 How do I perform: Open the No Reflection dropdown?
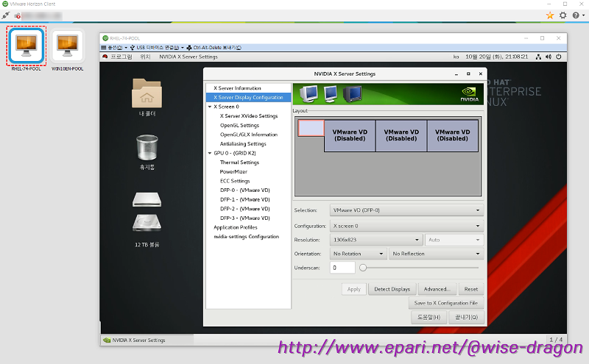tap(436, 254)
